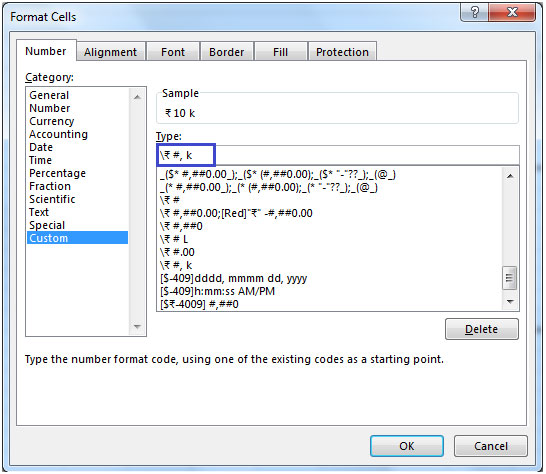
Task: Switch to the Fill tab
Action: coord(280,52)
